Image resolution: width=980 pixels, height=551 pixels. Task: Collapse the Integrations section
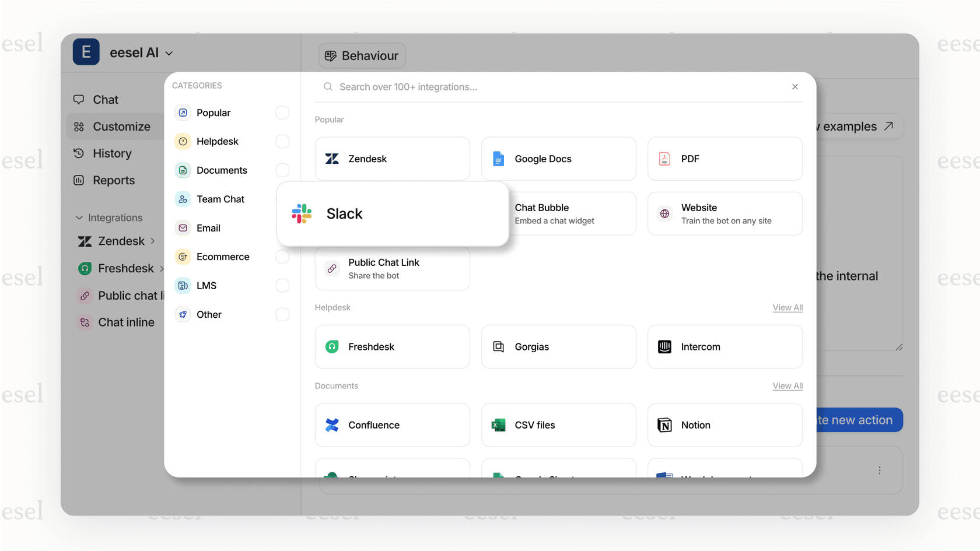[x=79, y=217]
